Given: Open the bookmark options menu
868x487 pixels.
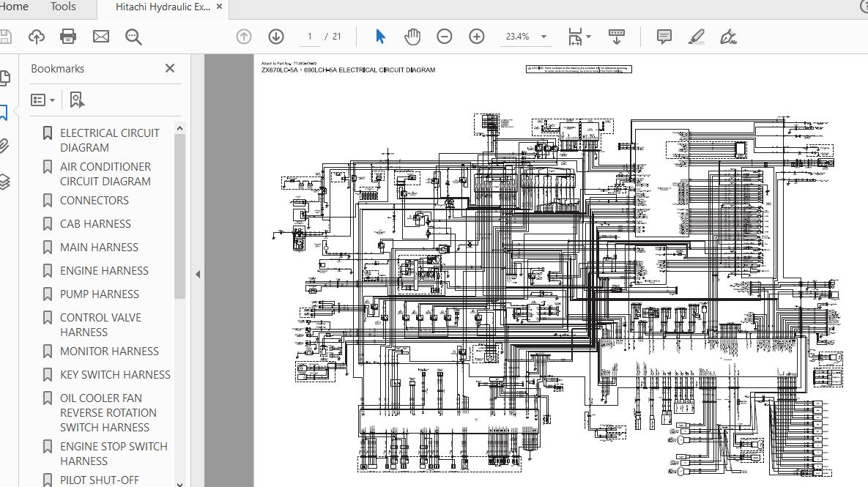Looking at the screenshot, I should pos(42,99).
